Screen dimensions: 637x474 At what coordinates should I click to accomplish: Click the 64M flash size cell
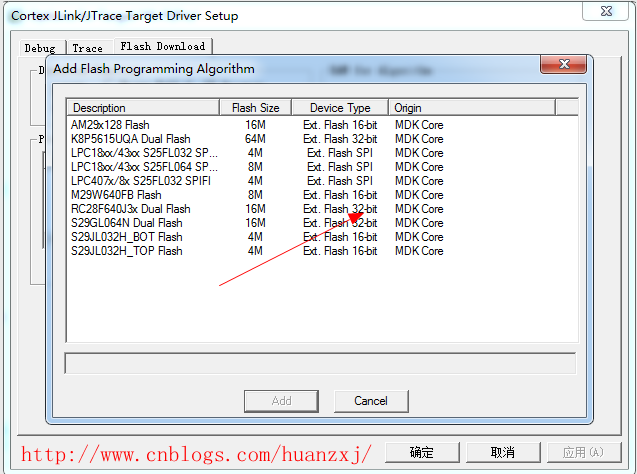tap(255, 139)
